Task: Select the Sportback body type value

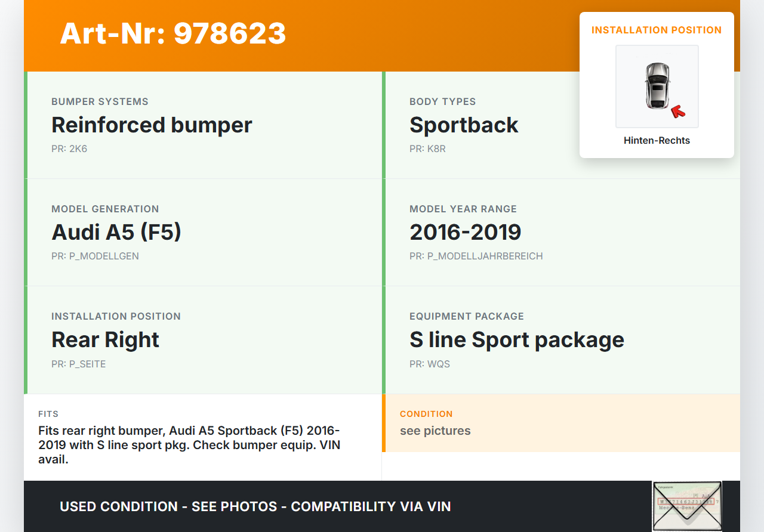Action: point(464,125)
